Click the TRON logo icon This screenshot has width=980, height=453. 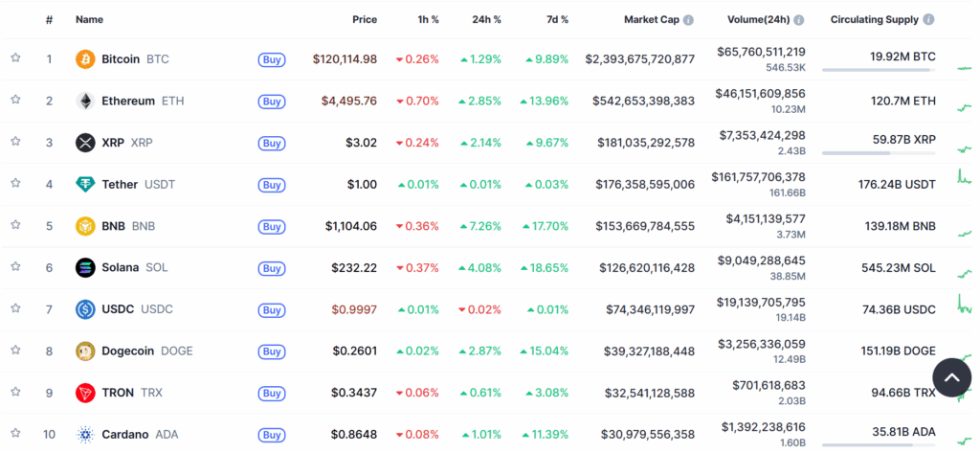click(x=85, y=393)
